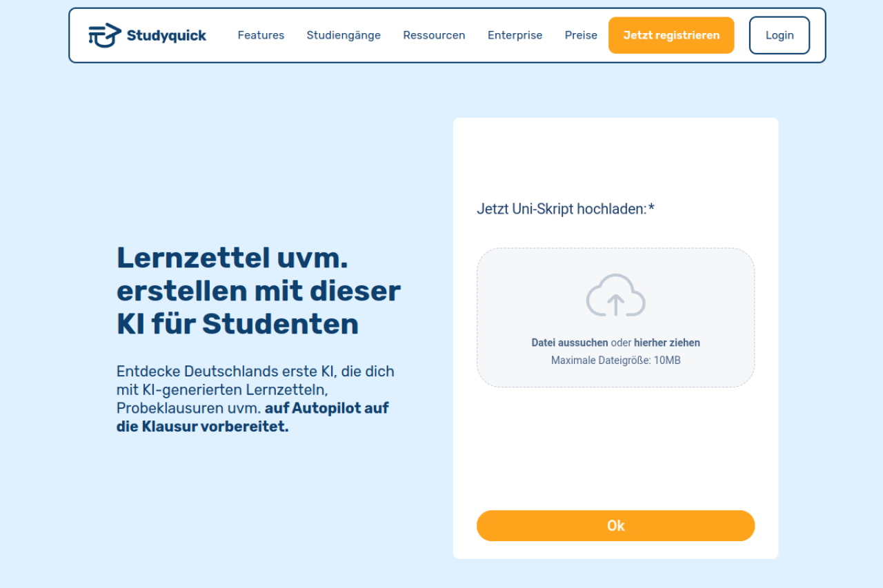The width and height of the screenshot is (883, 588).
Task: Open the Enterprise menu item
Action: 515,35
